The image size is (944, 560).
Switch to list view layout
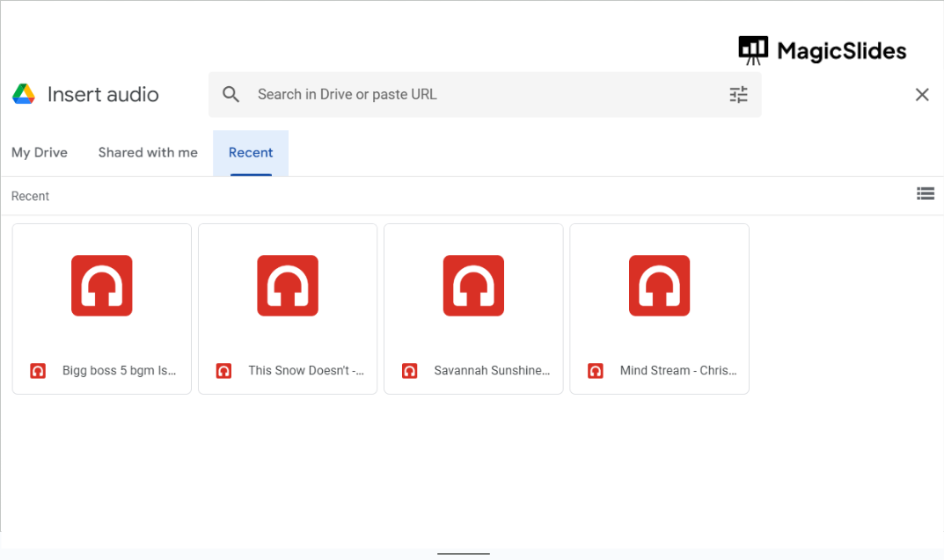[x=926, y=193]
